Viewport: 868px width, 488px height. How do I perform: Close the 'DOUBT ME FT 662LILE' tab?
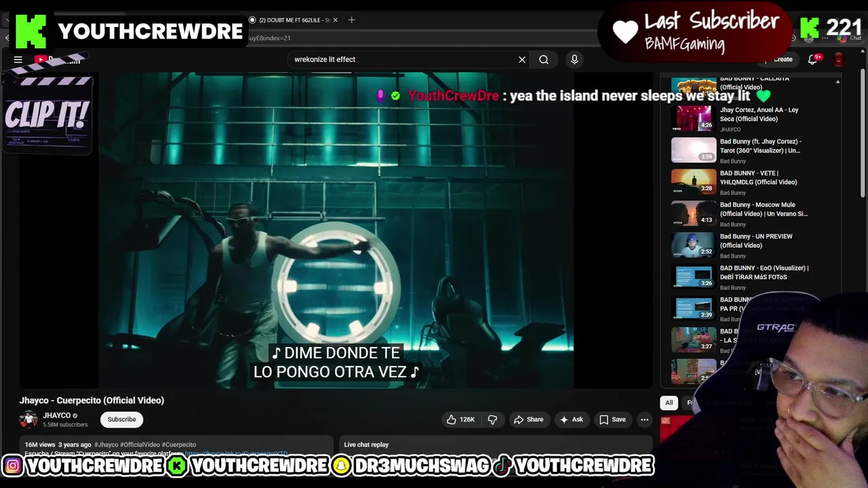click(x=335, y=20)
